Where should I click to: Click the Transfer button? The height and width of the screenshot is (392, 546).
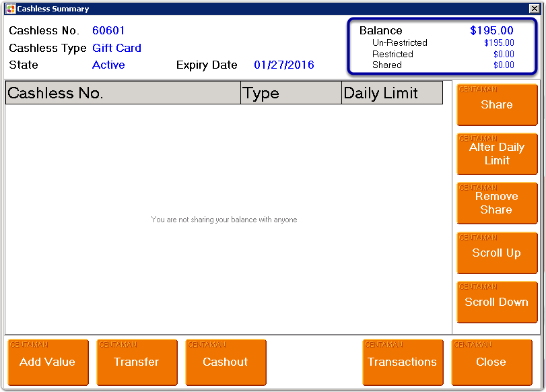(x=137, y=362)
